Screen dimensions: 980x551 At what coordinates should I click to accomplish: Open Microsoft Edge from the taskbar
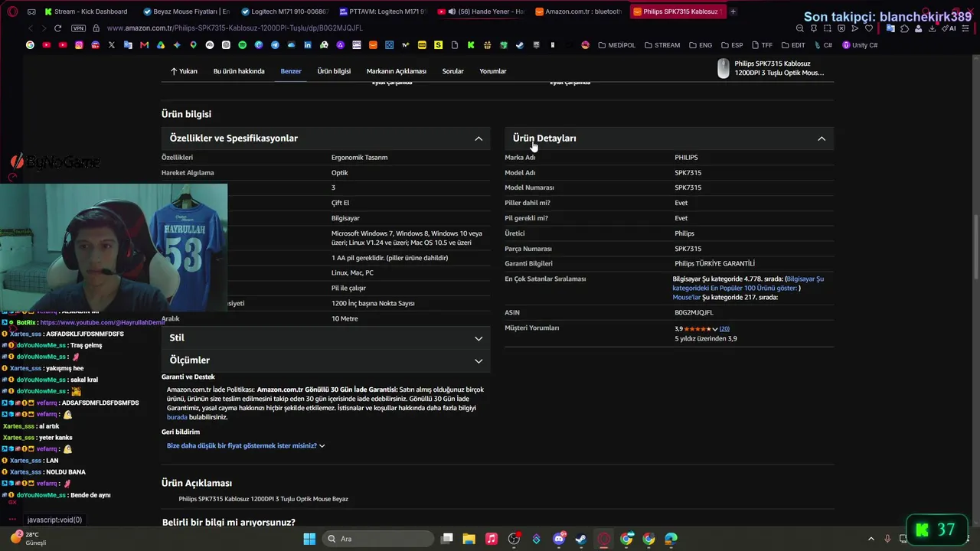(671, 539)
